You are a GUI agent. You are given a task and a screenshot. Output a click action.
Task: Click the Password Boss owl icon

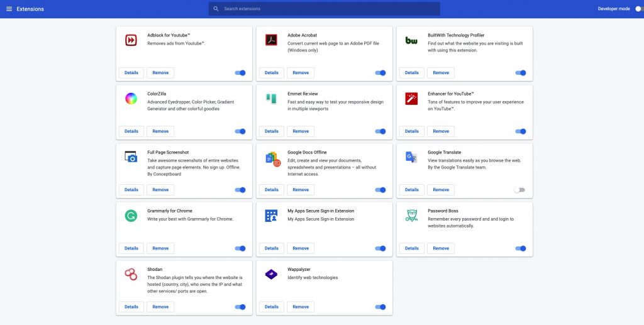(411, 216)
